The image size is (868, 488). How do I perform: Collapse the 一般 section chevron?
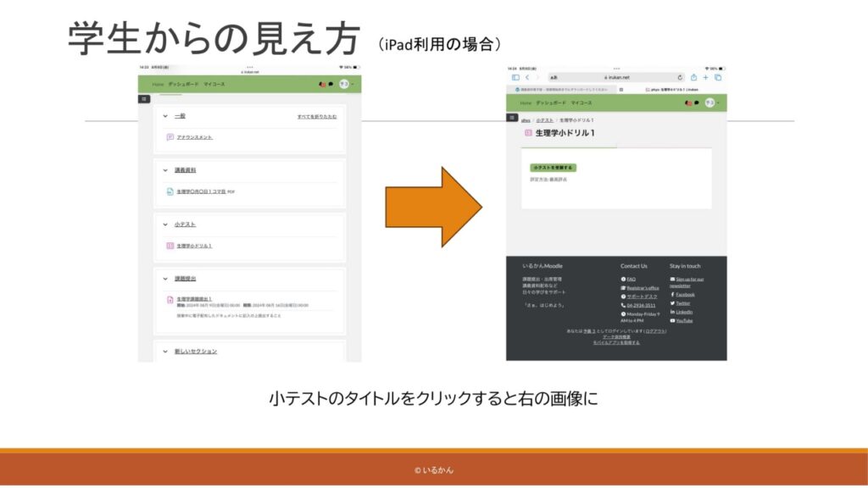tap(165, 116)
